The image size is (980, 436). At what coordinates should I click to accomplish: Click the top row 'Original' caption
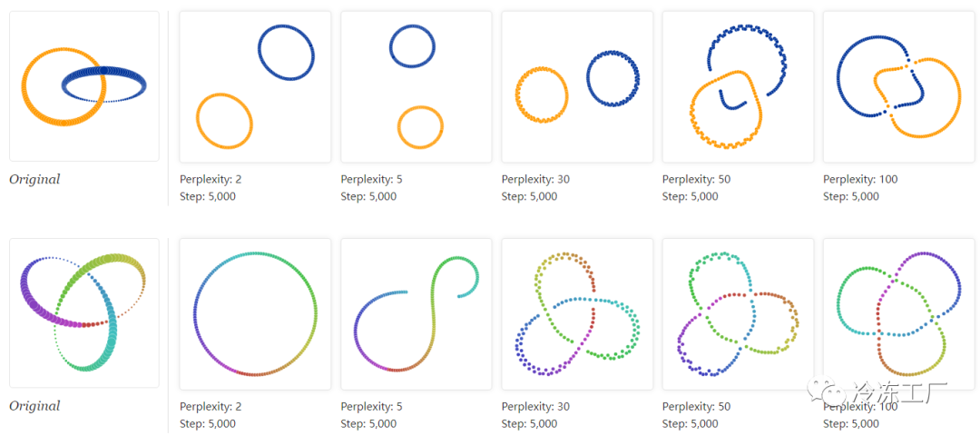pos(34,179)
